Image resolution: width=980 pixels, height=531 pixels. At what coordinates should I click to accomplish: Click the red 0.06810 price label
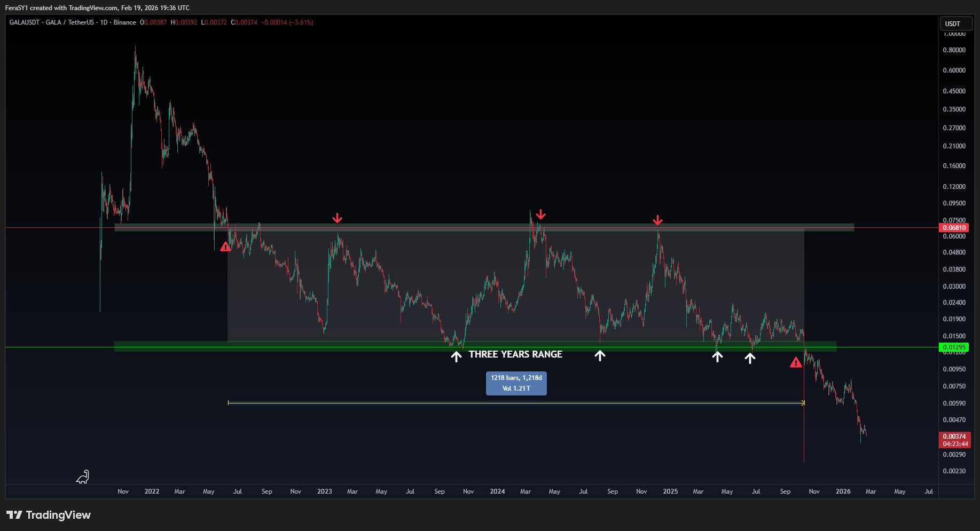(x=954, y=228)
